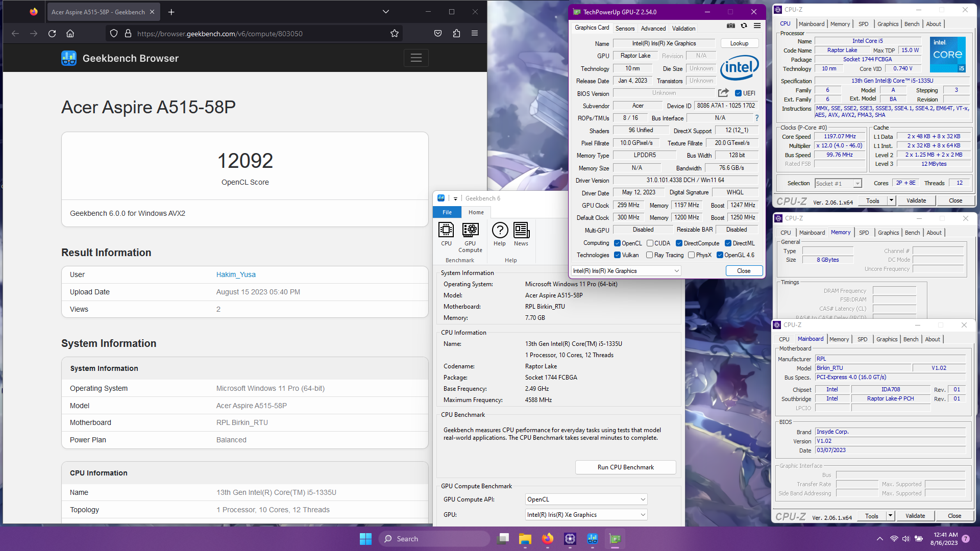The image size is (980, 551).
Task: Save page to Pocket icon
Action: point(438,34)
